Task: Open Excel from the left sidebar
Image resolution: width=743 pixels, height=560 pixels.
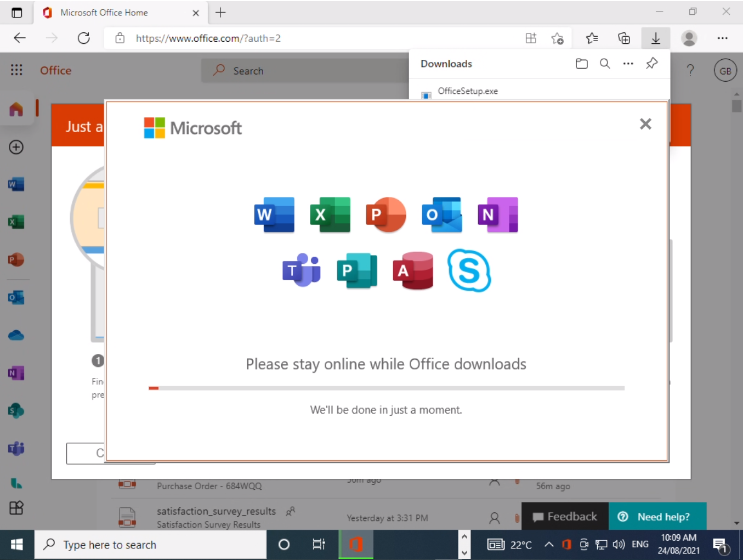Action: click(16, 222)
